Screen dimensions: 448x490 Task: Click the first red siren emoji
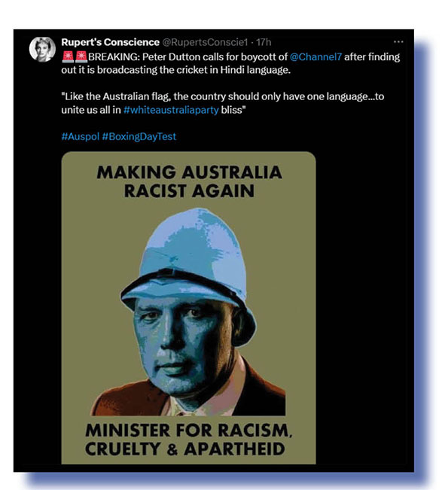(68, 57)
